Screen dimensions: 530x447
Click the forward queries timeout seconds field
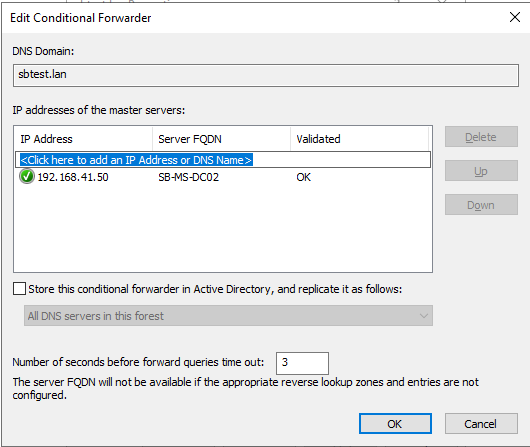point(302,363)
